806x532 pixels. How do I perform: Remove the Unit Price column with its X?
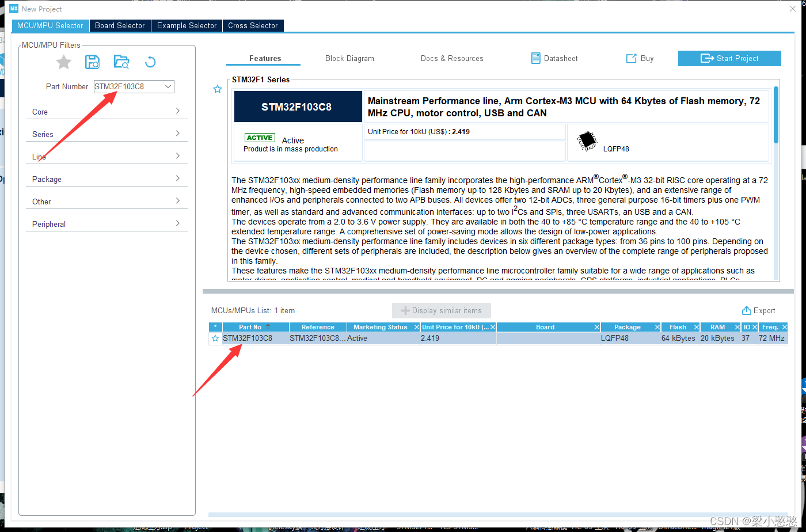pyautogui.click(x=493, y=327)
